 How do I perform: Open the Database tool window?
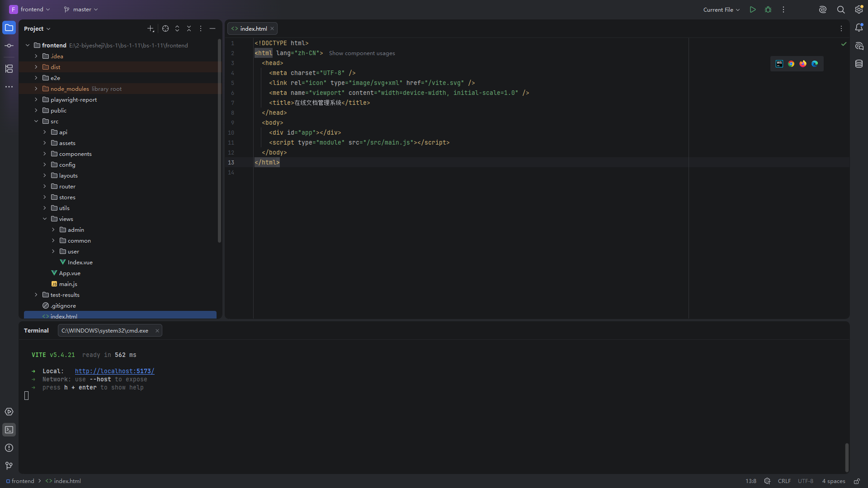pos(859,64)
